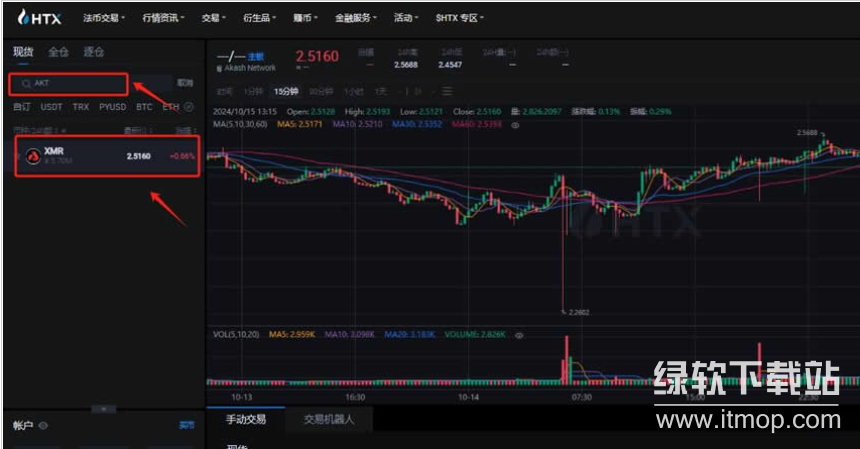
Task: Filter pairs by TRX market
Action: [x=81, y=107]
